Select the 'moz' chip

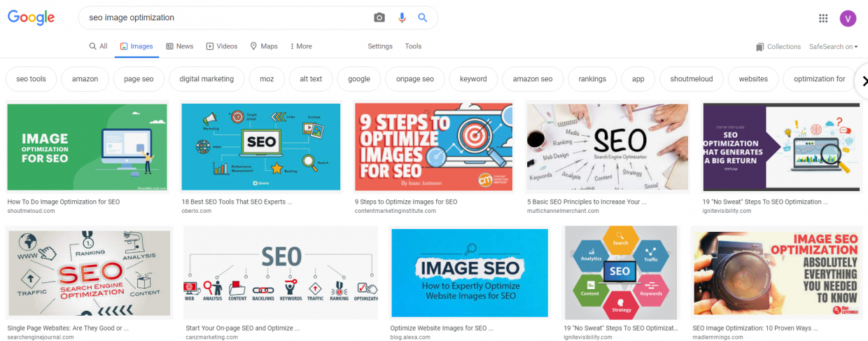click(267, 79)
